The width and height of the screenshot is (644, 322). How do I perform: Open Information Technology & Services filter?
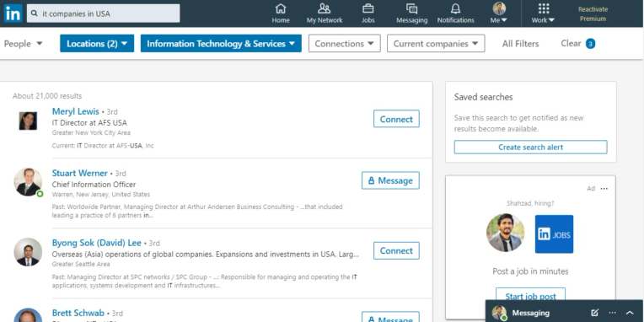221,44
